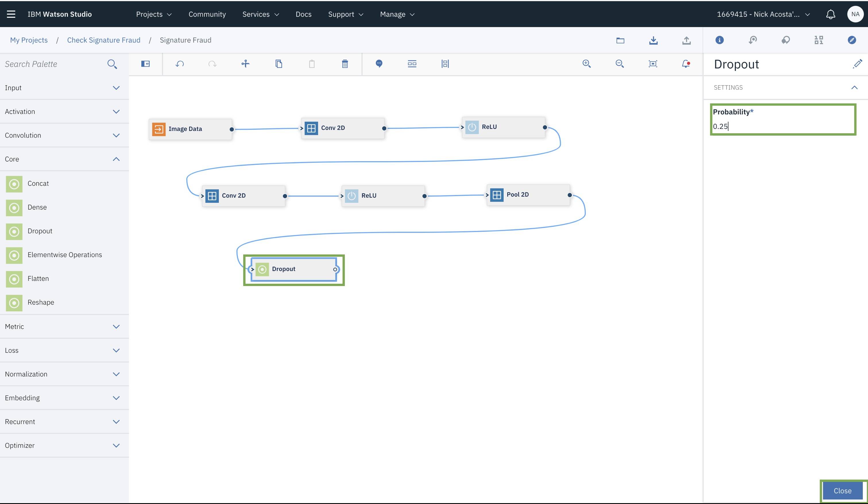Click the zoom out magnifier

tap(620, 64)
